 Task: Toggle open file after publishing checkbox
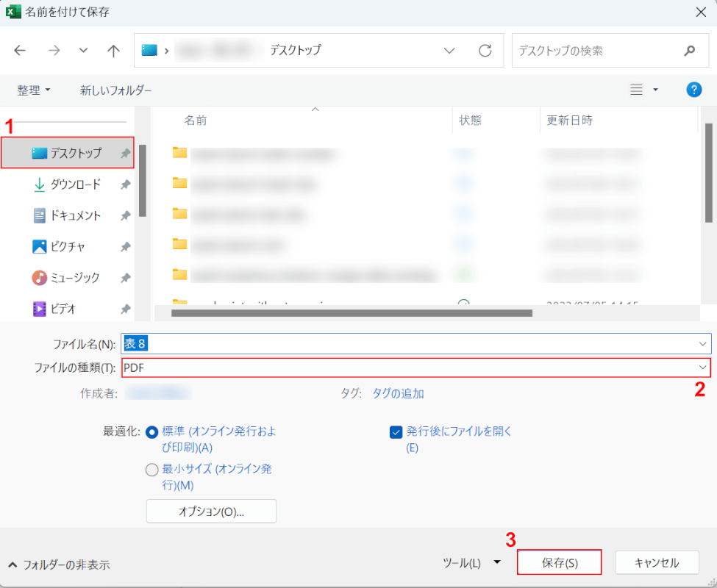396,432
